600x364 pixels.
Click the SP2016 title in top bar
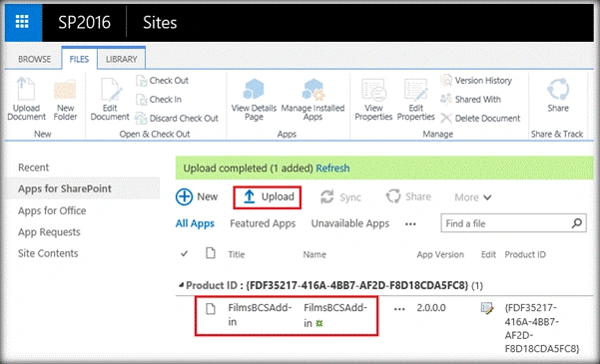click(x=84, y=23)
